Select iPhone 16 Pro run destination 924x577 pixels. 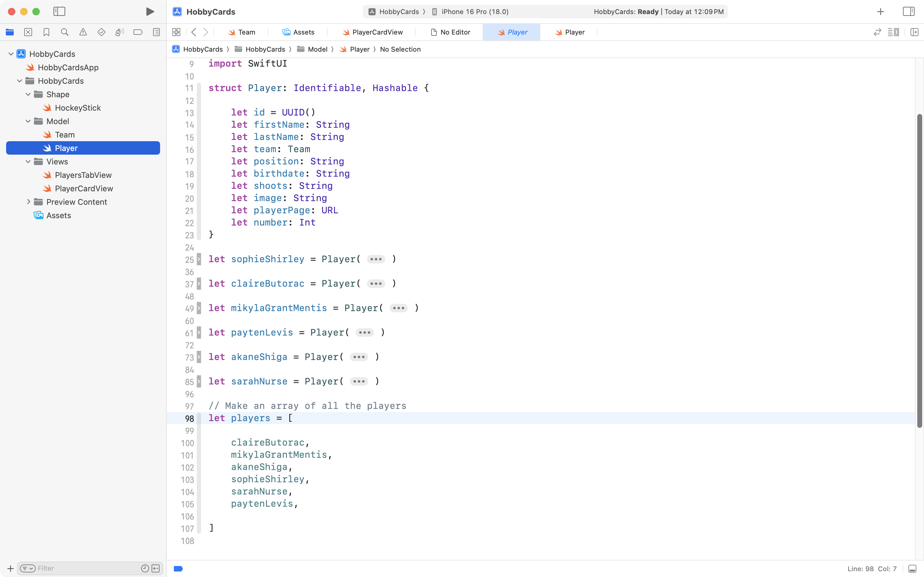(x=474, y=11)
